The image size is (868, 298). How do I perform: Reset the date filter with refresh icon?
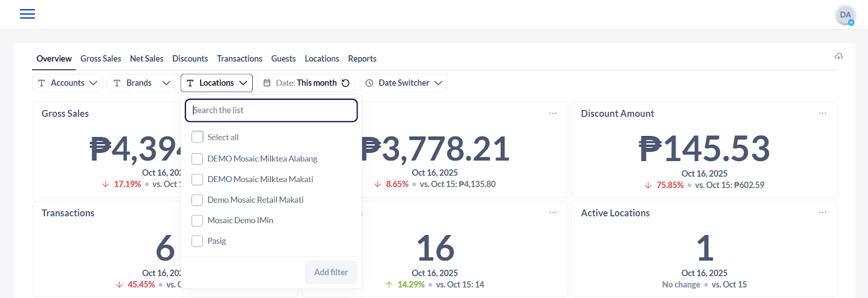click(x=346, y=83)
